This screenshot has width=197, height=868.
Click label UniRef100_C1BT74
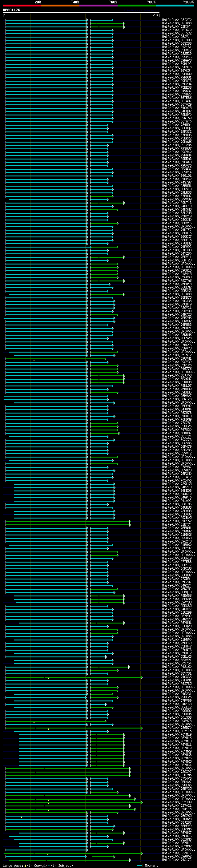pos(177,525)
